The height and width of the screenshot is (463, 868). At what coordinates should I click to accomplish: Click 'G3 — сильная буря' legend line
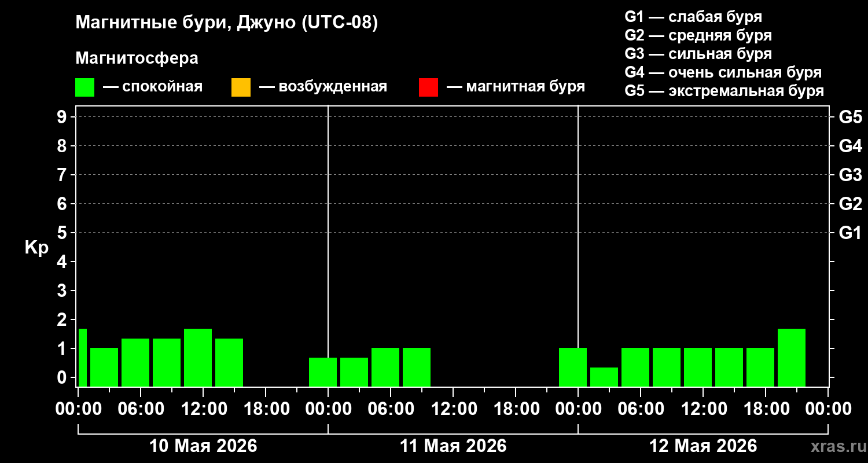tap(698, 54)
